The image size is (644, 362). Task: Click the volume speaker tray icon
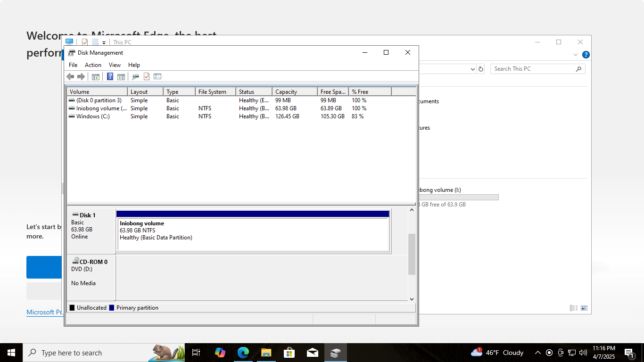[583, 353]
